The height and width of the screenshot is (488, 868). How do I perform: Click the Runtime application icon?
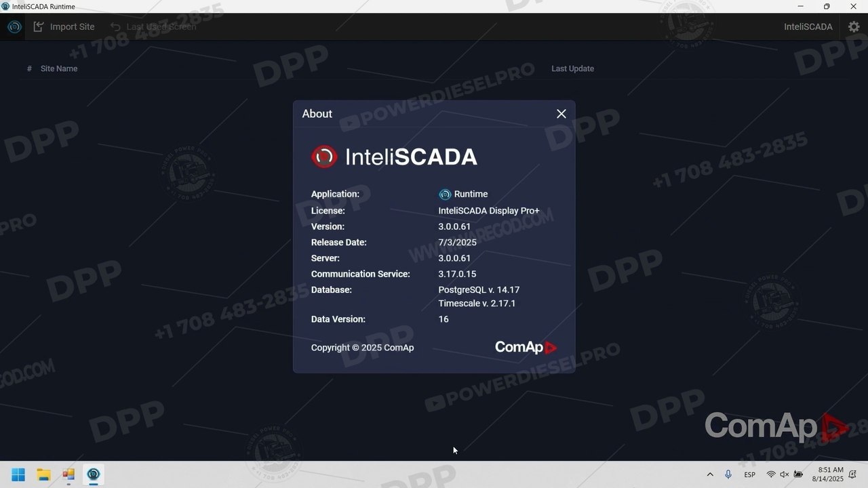445,195
